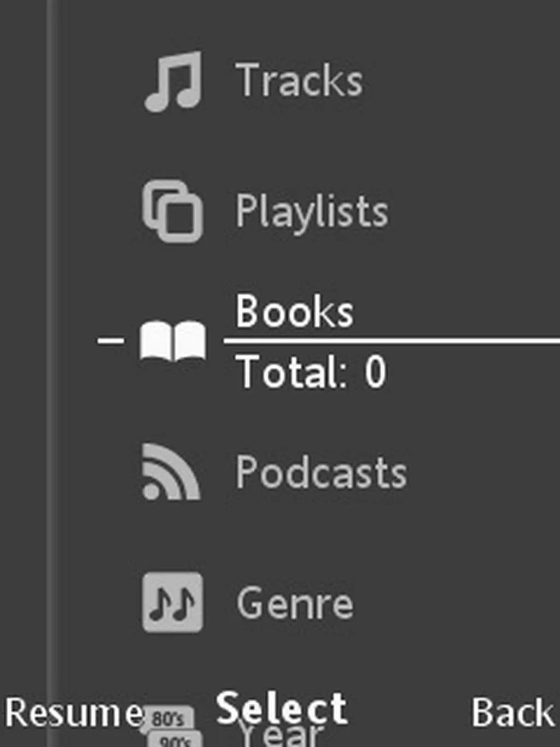Click the Tracks music note icon
Screen dimensions: 560x747
(173, 81)
